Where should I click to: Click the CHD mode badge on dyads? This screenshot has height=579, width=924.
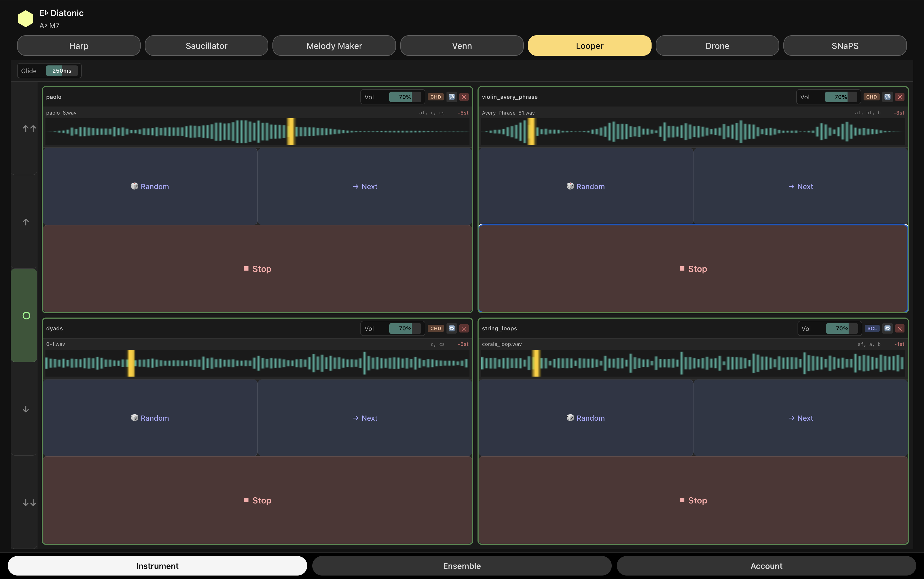point(435,328)
